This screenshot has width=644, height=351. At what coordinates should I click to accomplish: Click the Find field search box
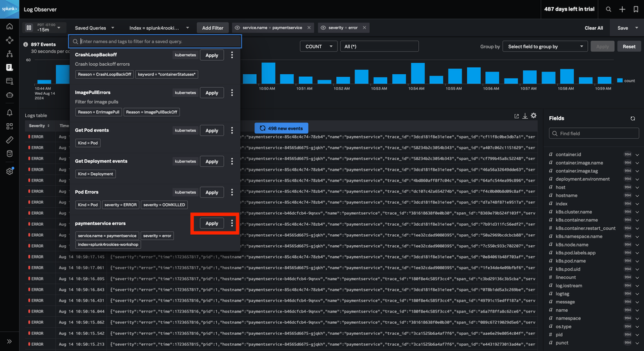pos(594,134)
